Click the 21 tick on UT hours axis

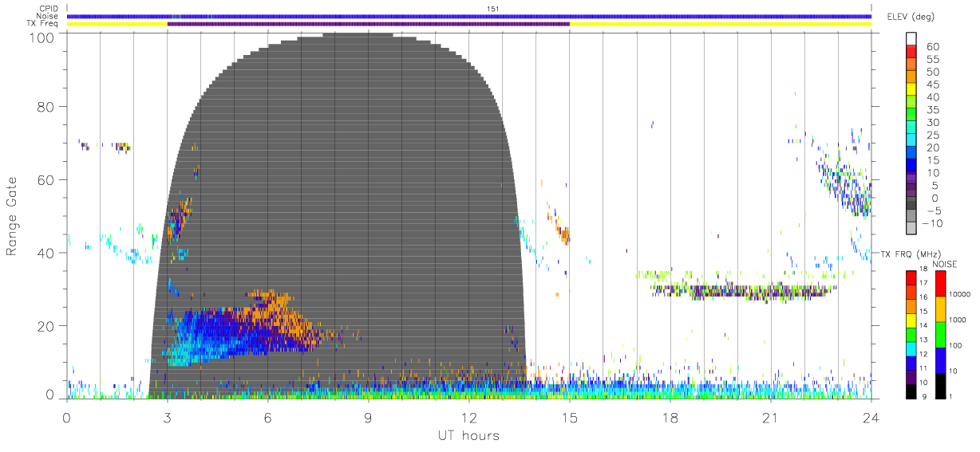(x=771, y=417)
